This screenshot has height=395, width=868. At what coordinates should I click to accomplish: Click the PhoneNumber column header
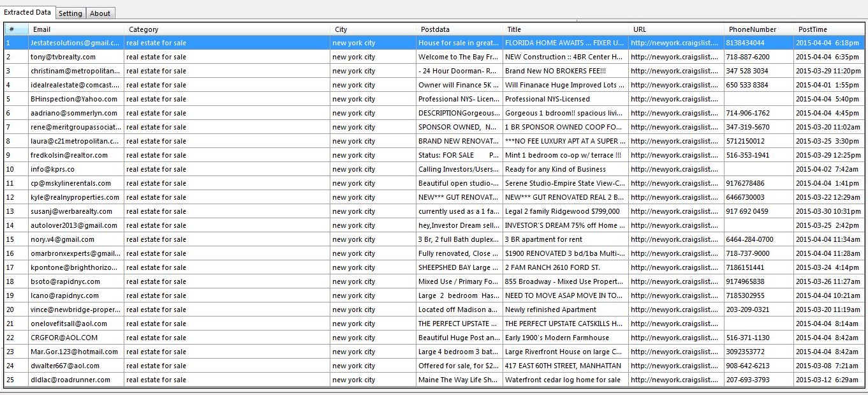pyautogui.click(x=759, y=29)
